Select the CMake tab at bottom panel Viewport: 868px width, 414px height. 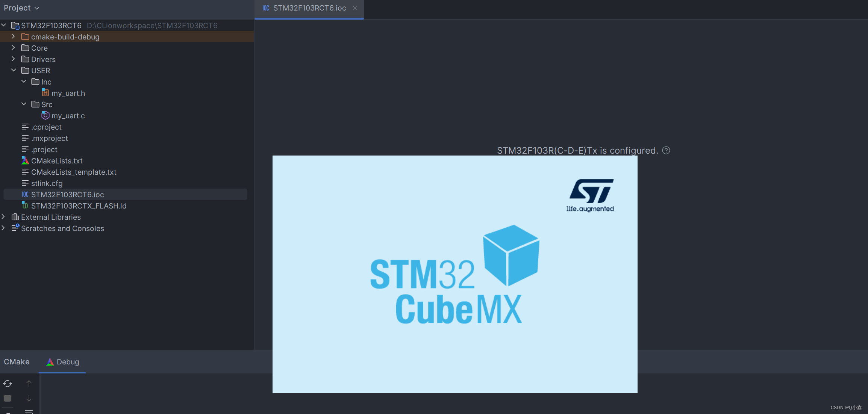click(17, 361)
